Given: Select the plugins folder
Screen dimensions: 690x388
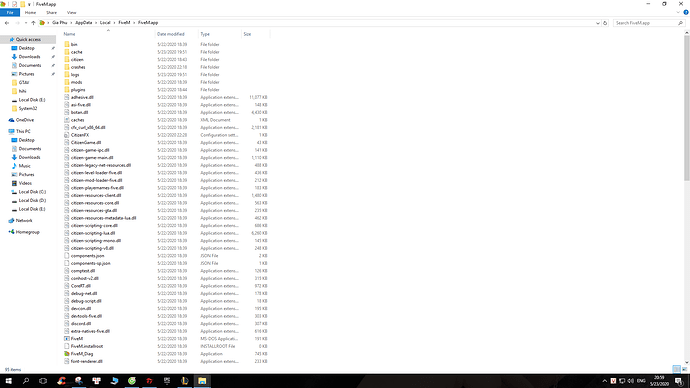Looking at the screenshot, I should [78, 90].
